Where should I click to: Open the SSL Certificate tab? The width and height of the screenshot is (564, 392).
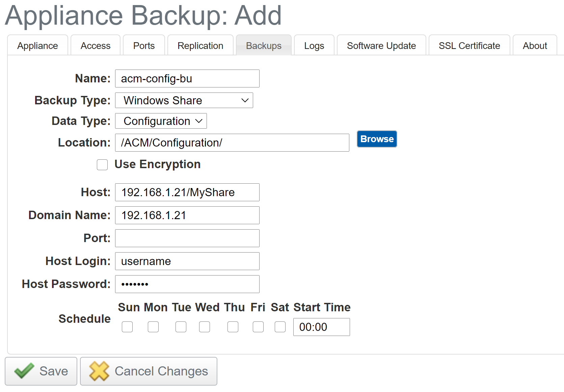pyautogui.click(x=469, y=45)
